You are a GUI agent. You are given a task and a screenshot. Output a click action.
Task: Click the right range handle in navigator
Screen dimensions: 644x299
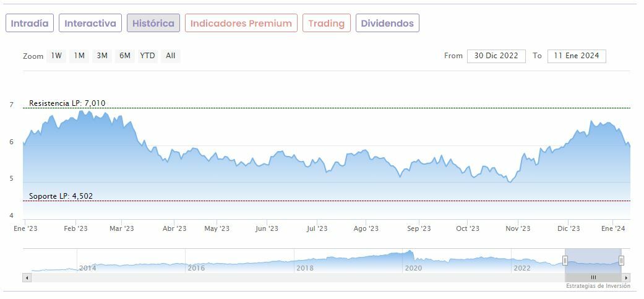coord(621,261)
